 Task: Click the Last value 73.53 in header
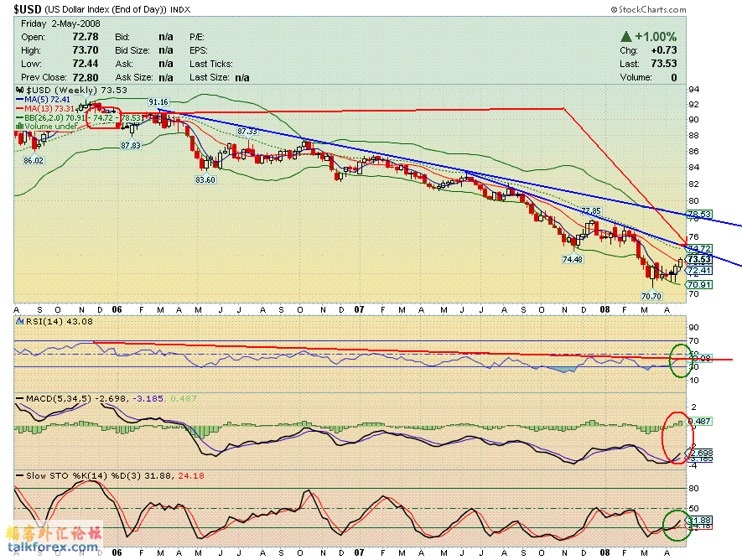coord(663,64)
